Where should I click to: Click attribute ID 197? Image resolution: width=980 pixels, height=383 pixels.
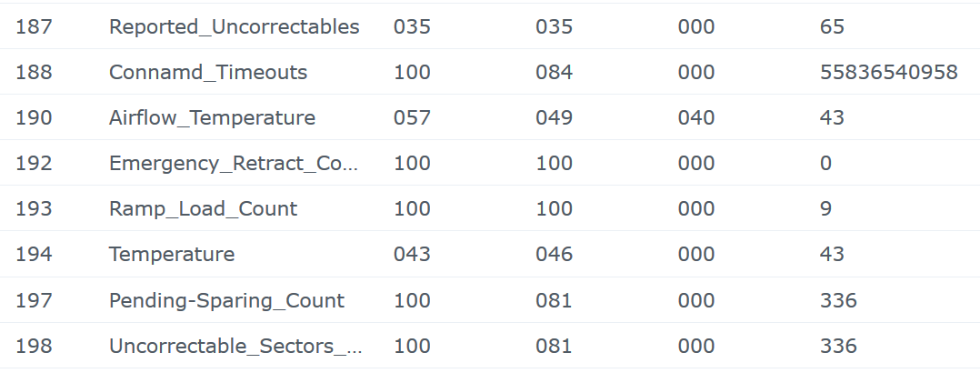tap(34, 300)
